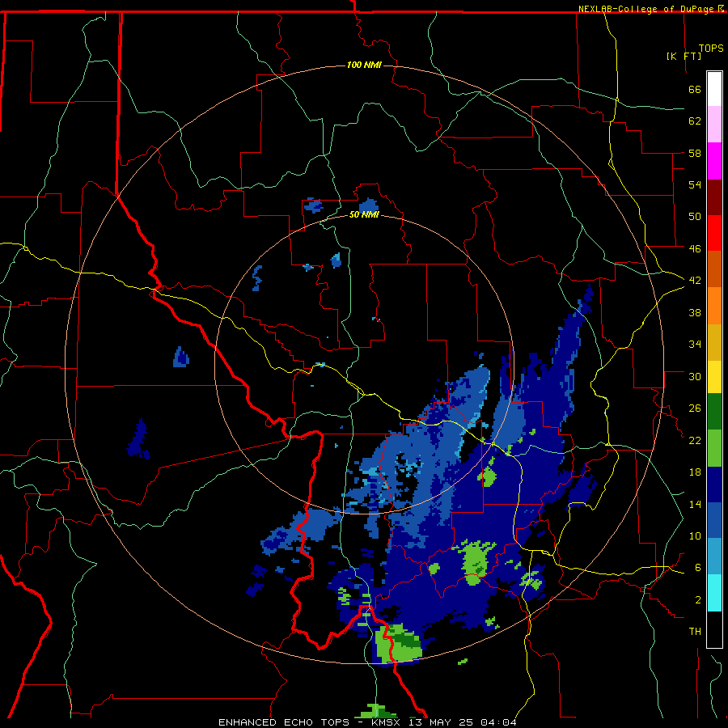Screen dimensions: 728x728
Task: Click the 50 legend value
Action: [695, 217]
